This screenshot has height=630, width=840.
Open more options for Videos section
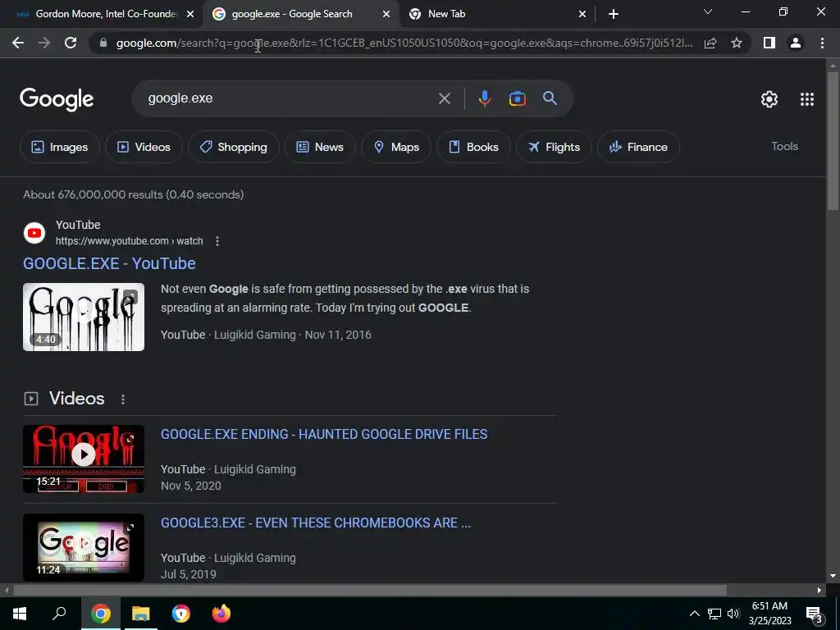(123, 399)
